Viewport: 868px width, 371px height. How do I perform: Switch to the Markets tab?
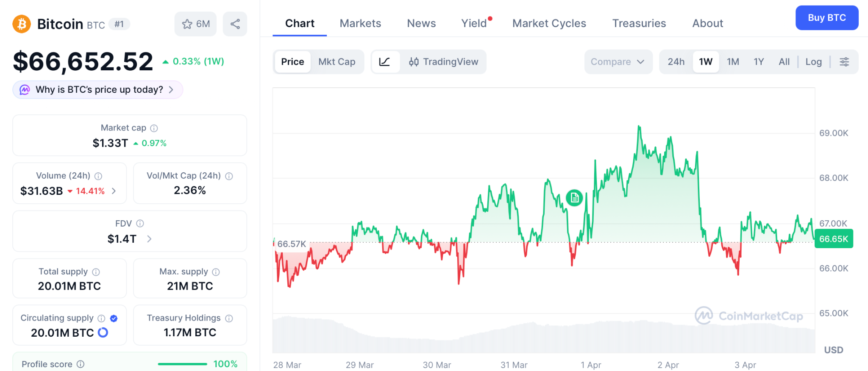point(360,23)
